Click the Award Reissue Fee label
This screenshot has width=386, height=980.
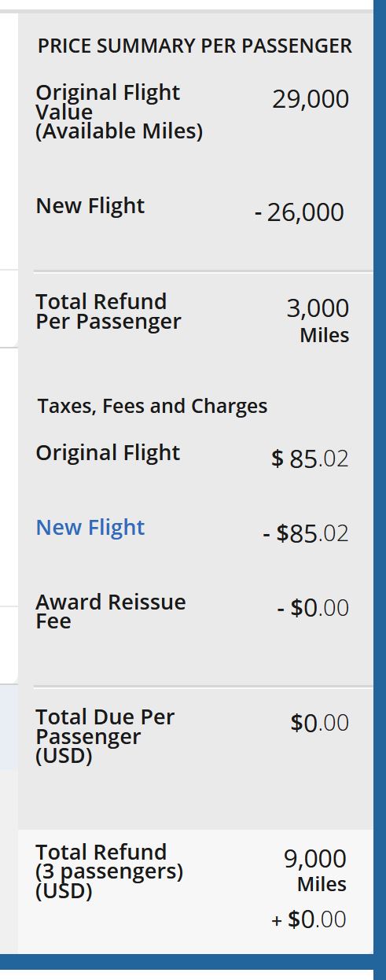[x=111, y=612]
